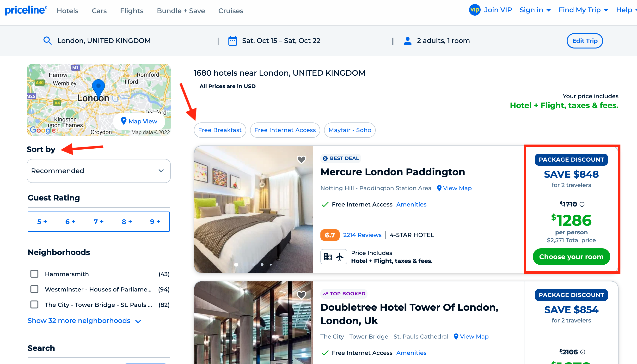
Task: Select guest rating 5+
Action: coord(42,222)
